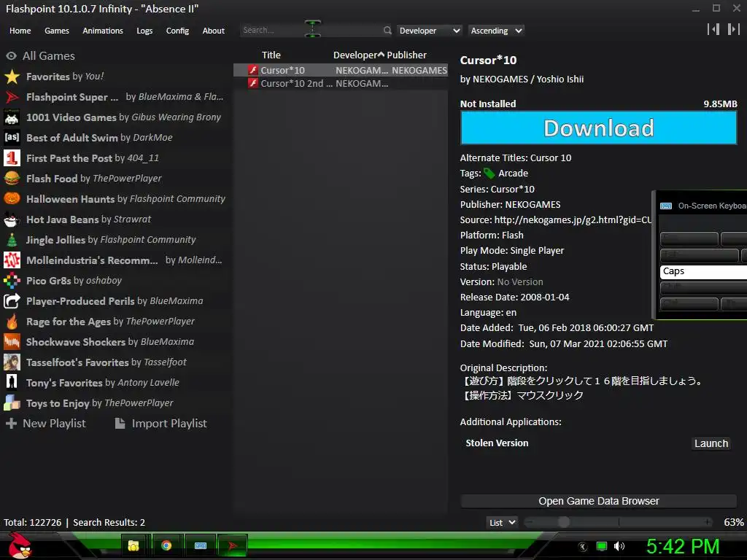Adjust the thumbnail scale slider handle

tap(564, 522)
